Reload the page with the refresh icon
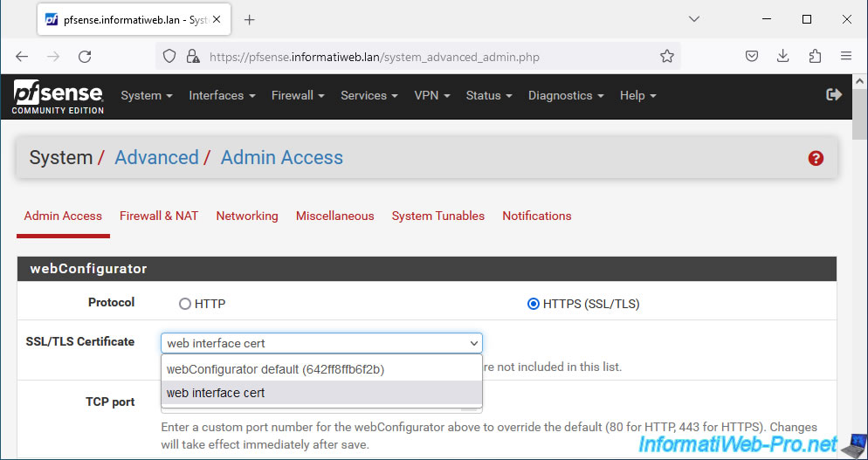This screenshot has width=868, height=460. 85,56
